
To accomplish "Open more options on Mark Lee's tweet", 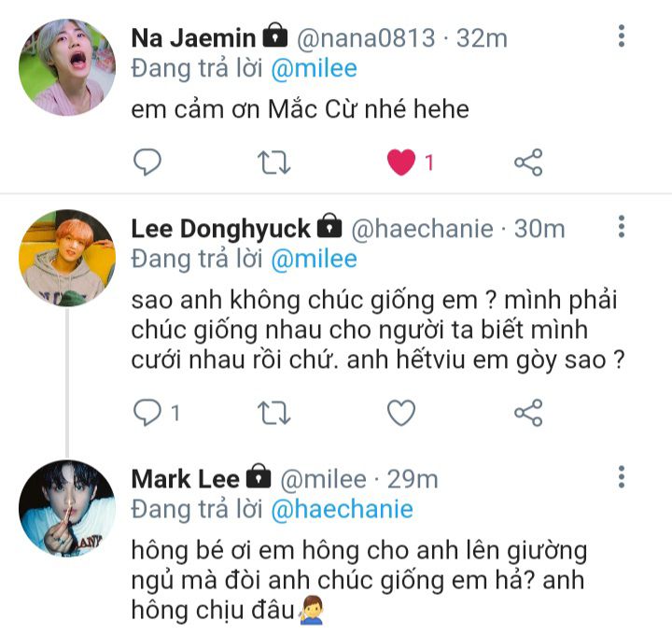I will pyautogui.click(x=622, y=478).
